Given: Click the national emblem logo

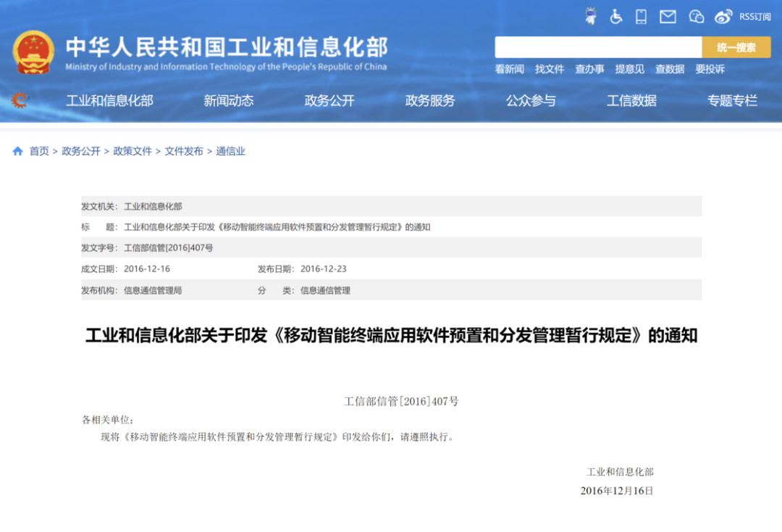Looking at the screenshot, I should pos(33,52).
